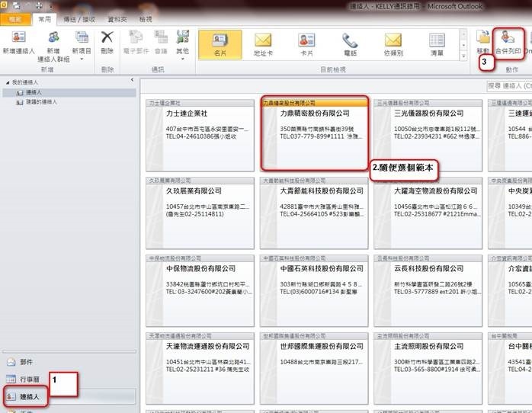
Task: Switch to the Send/Receive (傳送/接收) tab
Action: tap(79, 19)
